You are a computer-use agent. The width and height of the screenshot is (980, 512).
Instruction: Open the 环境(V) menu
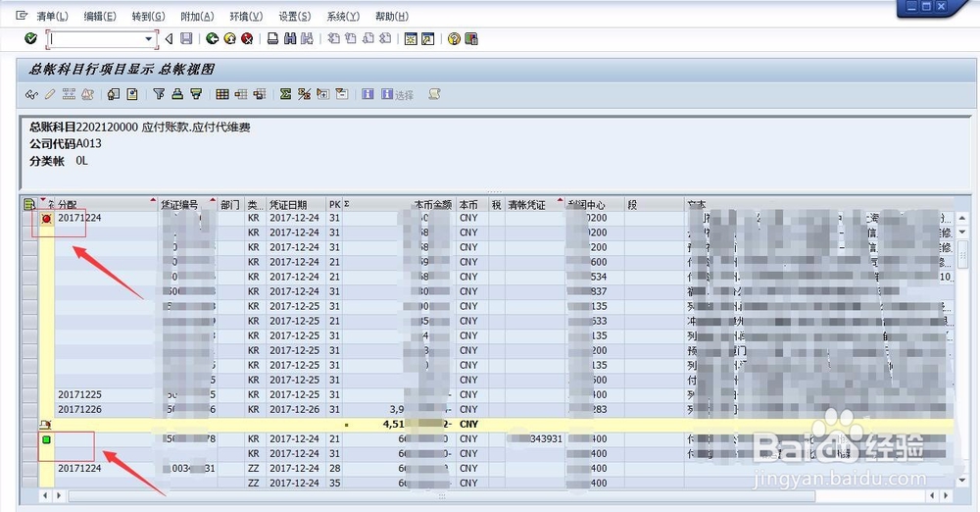click(x=246, y=17)
